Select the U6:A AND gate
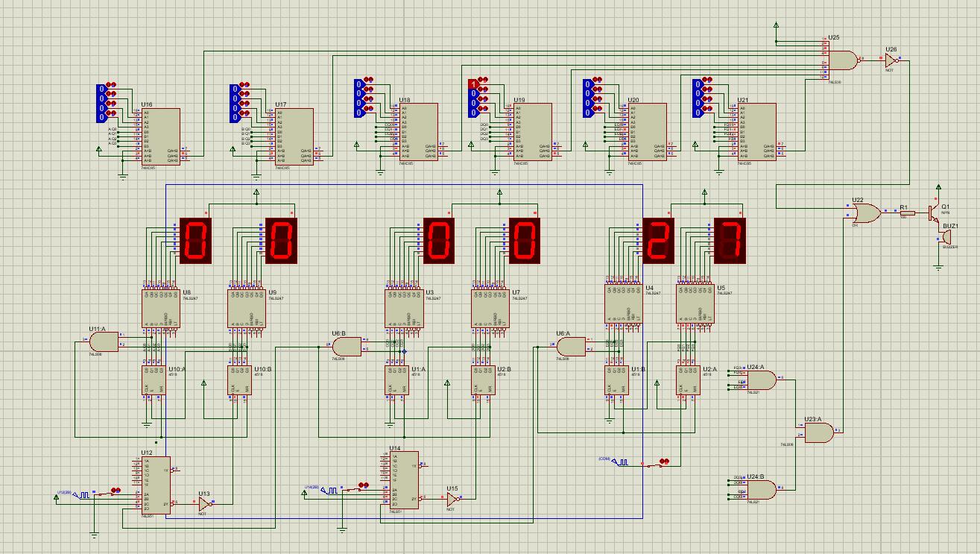This screenshot has height=554, width=980. pos(570,347)
